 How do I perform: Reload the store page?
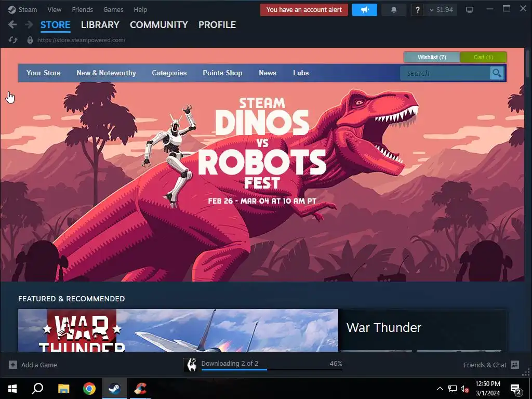click(x=13, y=40)
